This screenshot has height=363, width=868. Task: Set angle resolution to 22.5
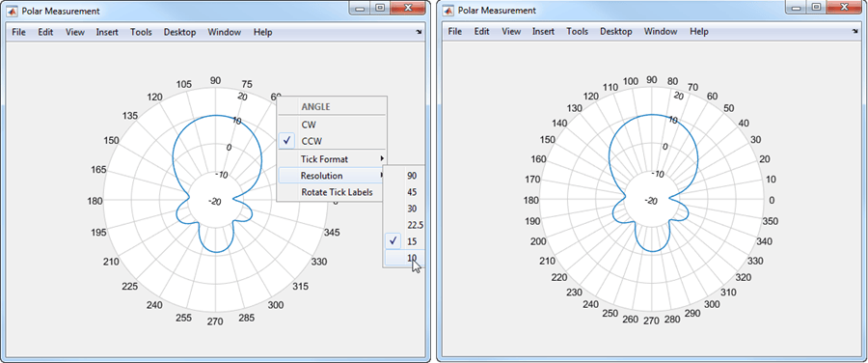[404, 225]
